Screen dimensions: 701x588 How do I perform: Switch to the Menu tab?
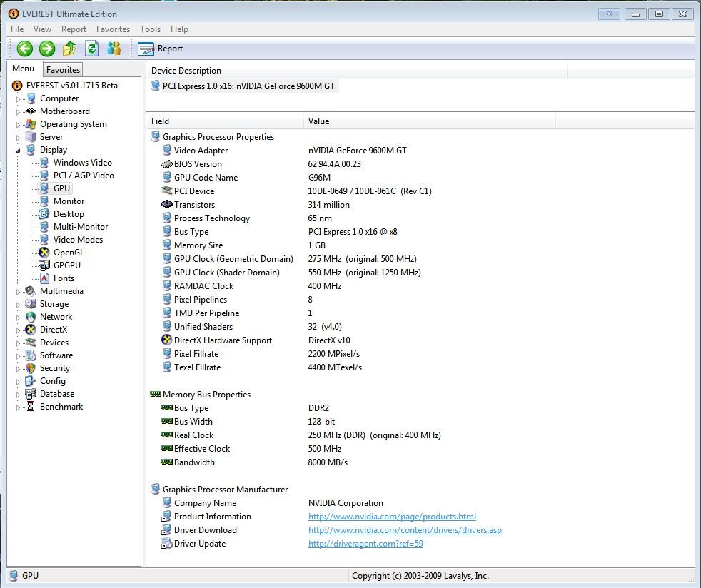[24, 69]
